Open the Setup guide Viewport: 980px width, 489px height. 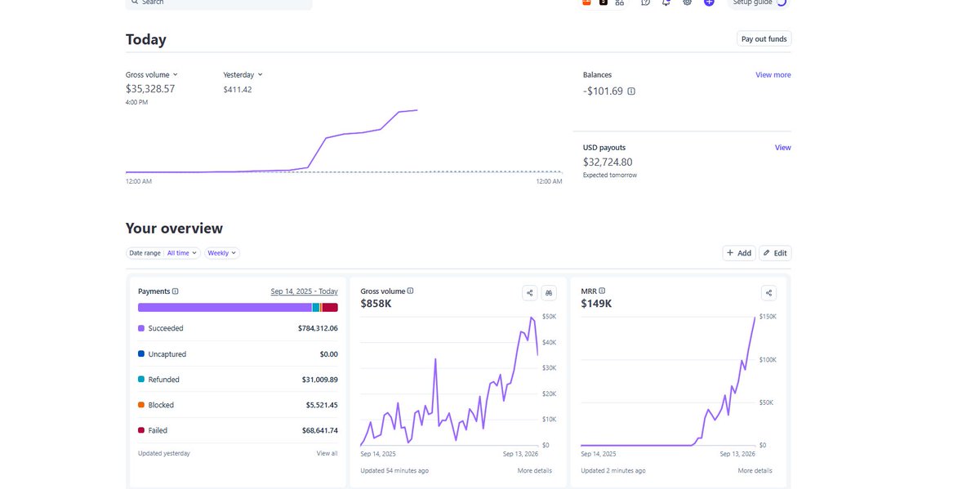759,2
